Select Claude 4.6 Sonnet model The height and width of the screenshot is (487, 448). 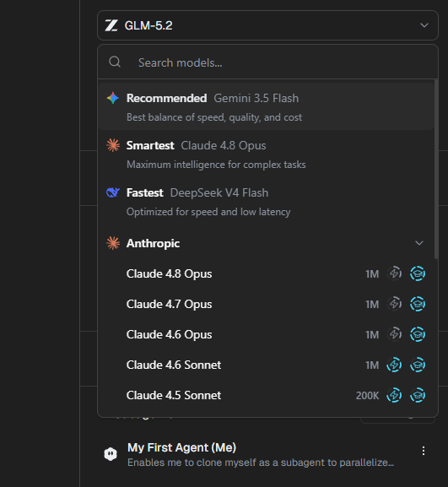pyautogui.click(x=266, y=365)
